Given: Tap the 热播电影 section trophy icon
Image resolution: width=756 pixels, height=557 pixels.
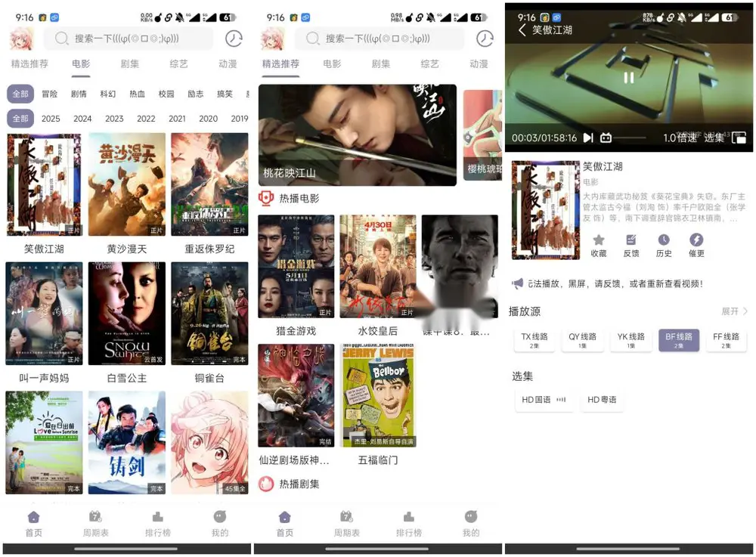Looking at the screenshot, I should click(266, 198).
